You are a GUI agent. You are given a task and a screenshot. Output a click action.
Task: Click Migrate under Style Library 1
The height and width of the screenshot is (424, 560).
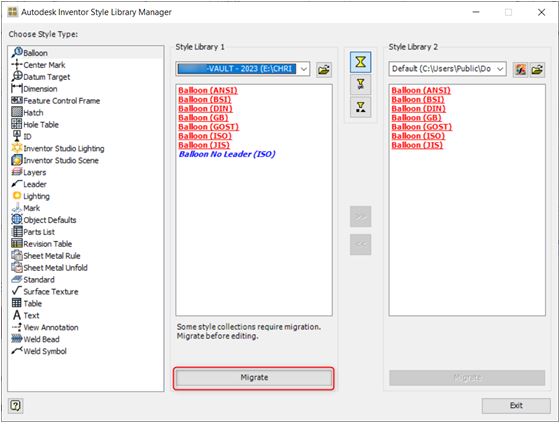[254, 378]
